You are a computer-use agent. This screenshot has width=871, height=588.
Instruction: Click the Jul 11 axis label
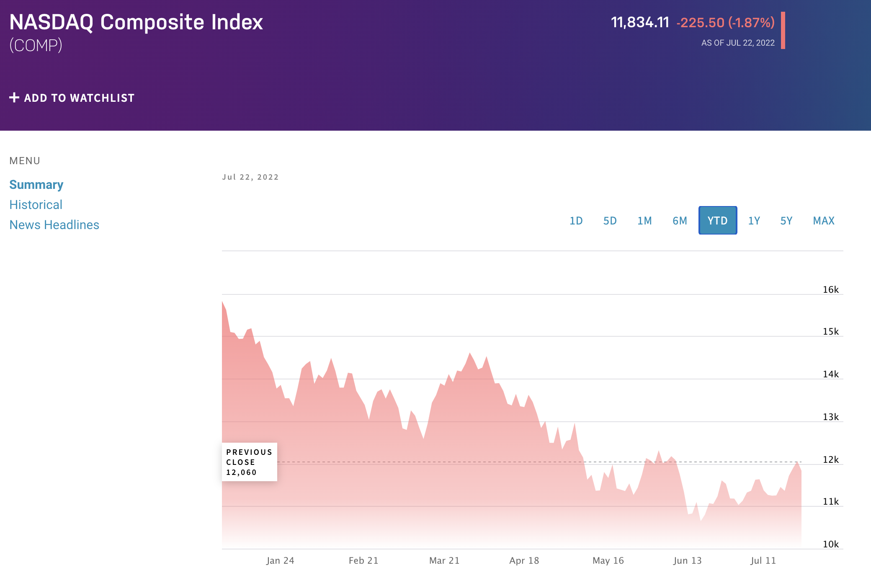tap(763, 560)
